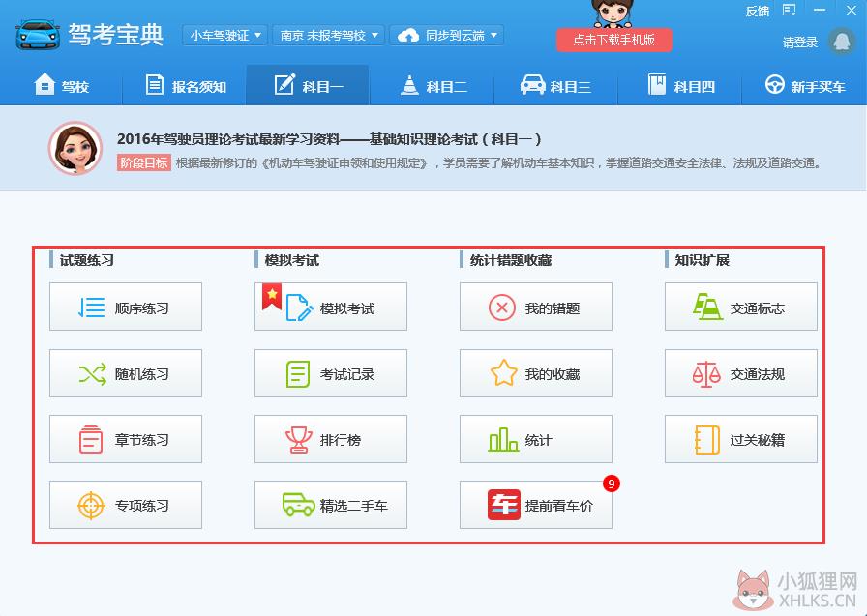Viewport: 867px width, 616px height.
Task: Click the 统计错题收藏 section heading
Action: point(510,260)
